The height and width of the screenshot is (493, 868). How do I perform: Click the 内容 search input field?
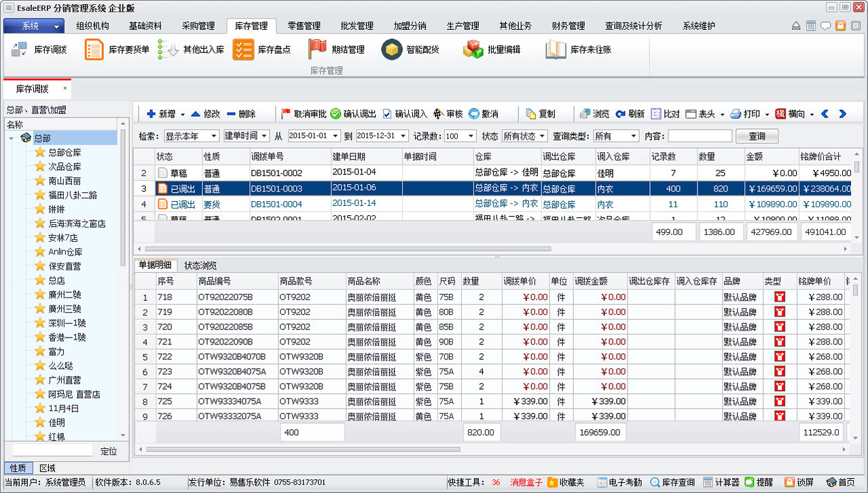point(699,136)
